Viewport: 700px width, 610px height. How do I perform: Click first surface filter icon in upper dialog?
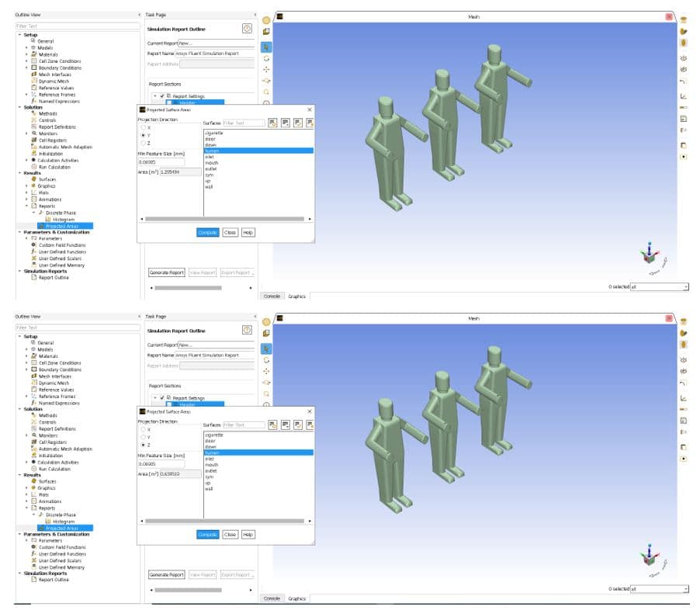click(272, 123)
